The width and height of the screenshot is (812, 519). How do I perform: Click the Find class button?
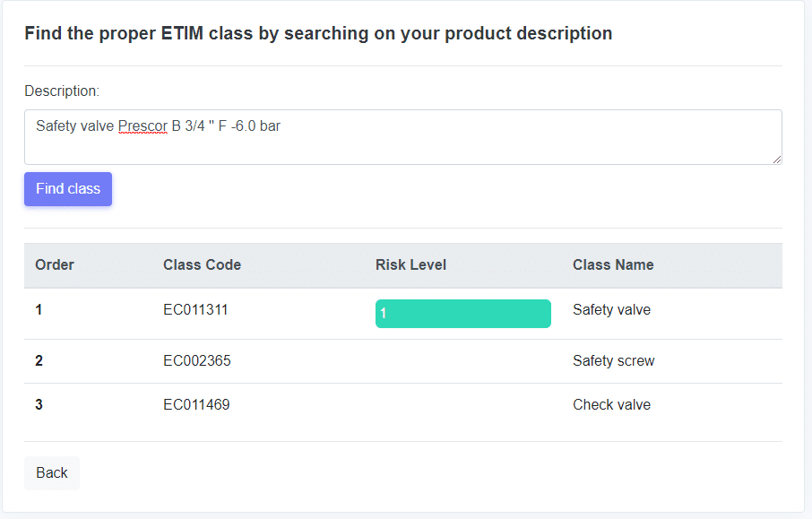click(68, 189)
